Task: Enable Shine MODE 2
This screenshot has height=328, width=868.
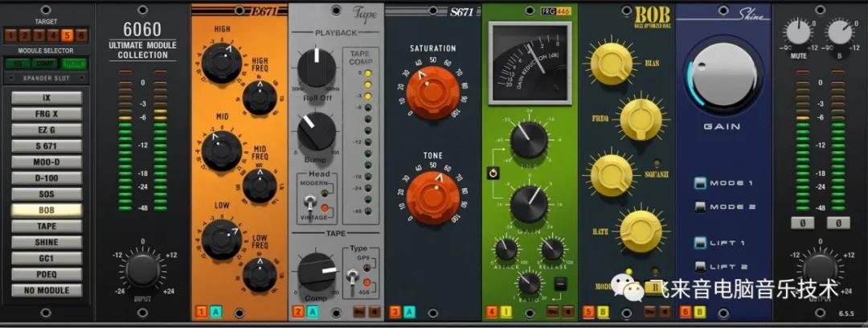Action: 701,207
